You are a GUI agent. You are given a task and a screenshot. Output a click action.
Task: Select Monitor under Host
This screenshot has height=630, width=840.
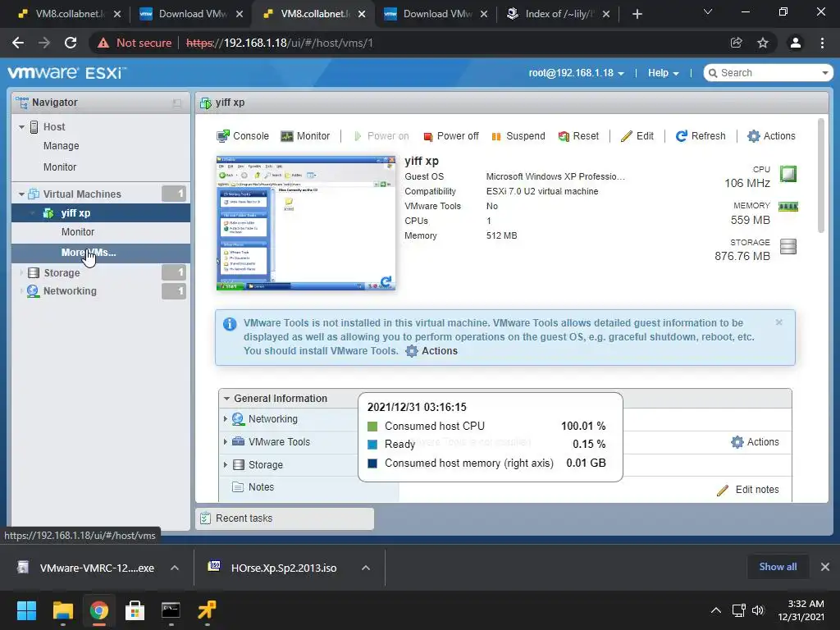click(x=60, y=167)
